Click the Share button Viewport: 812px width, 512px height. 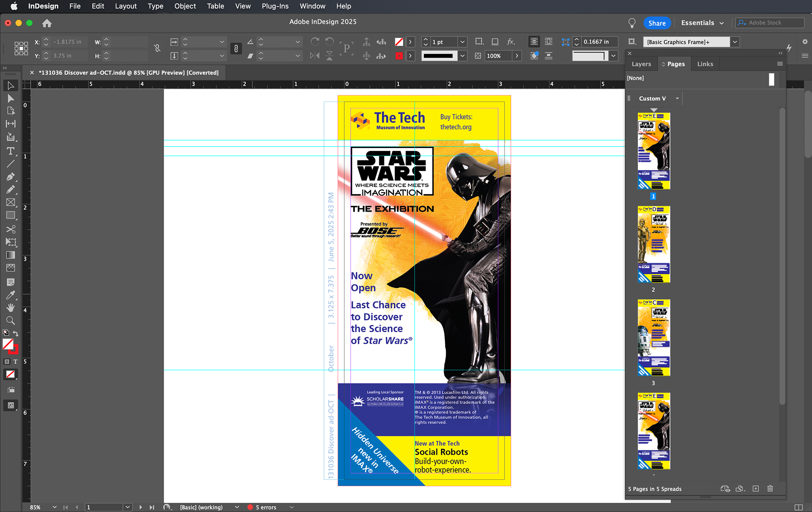(657, 23)
